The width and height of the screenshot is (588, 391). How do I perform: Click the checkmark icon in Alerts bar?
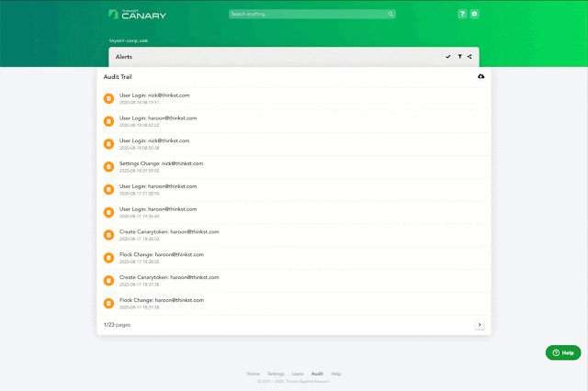click(447, 57)
